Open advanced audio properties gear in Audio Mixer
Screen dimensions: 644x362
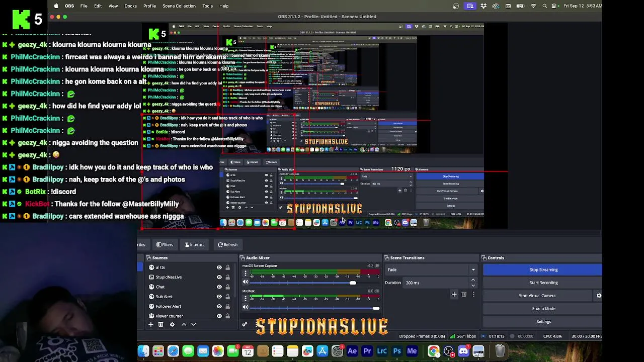(245, 325)
